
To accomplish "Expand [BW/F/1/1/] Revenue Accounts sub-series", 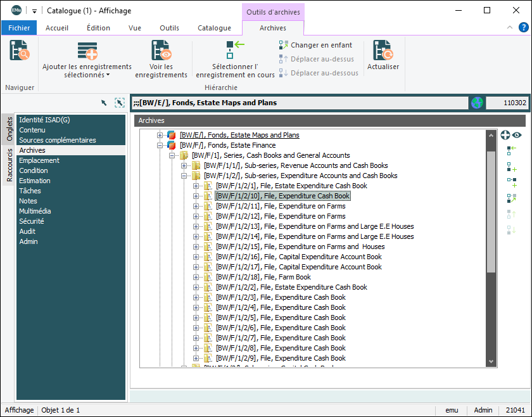I will click(184, 165).
